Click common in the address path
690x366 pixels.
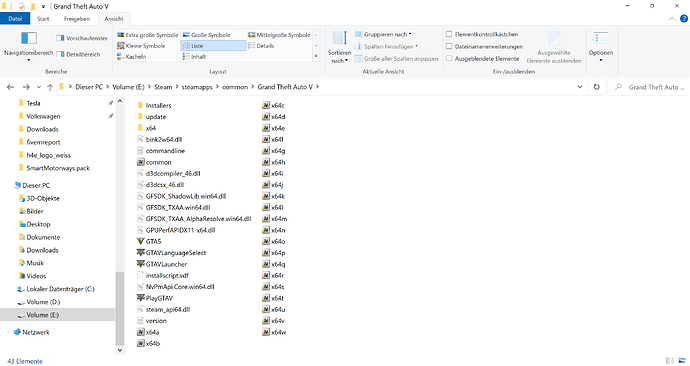tap(235, 87)
